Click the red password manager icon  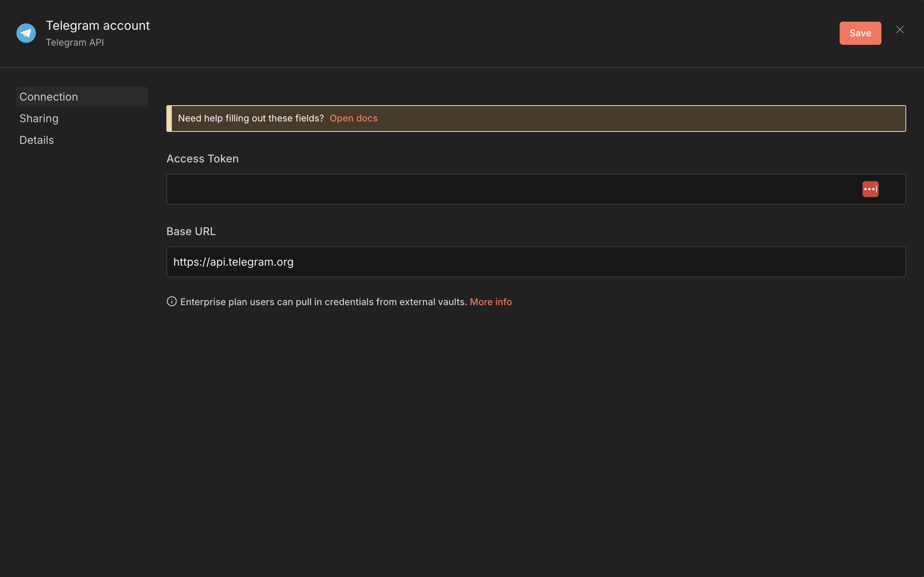870,189
